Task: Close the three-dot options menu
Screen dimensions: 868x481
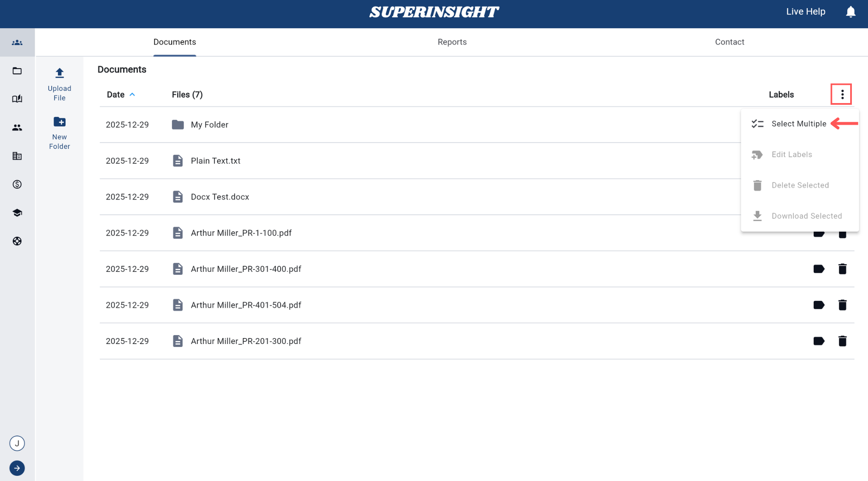Action: point(842,94)
